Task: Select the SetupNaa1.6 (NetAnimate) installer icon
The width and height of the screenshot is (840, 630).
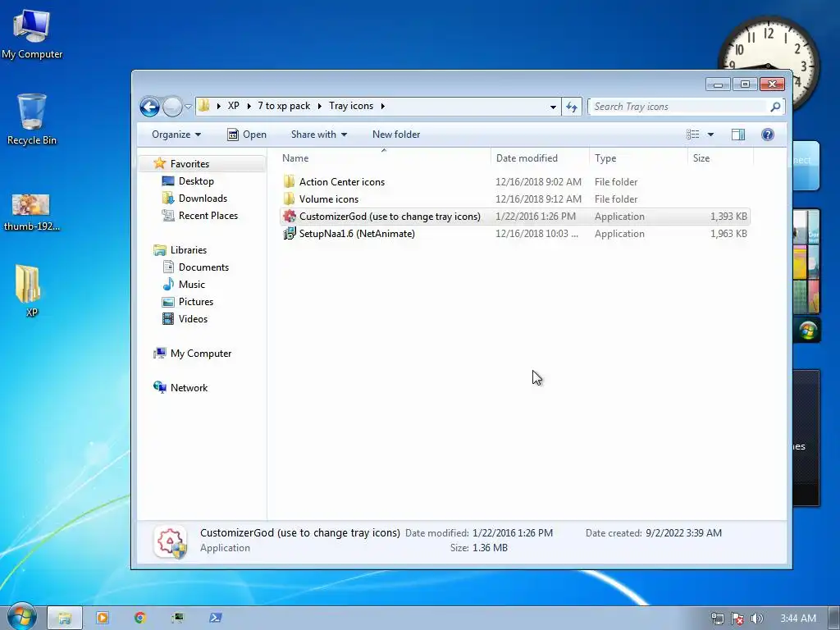Action: (290, 234)
